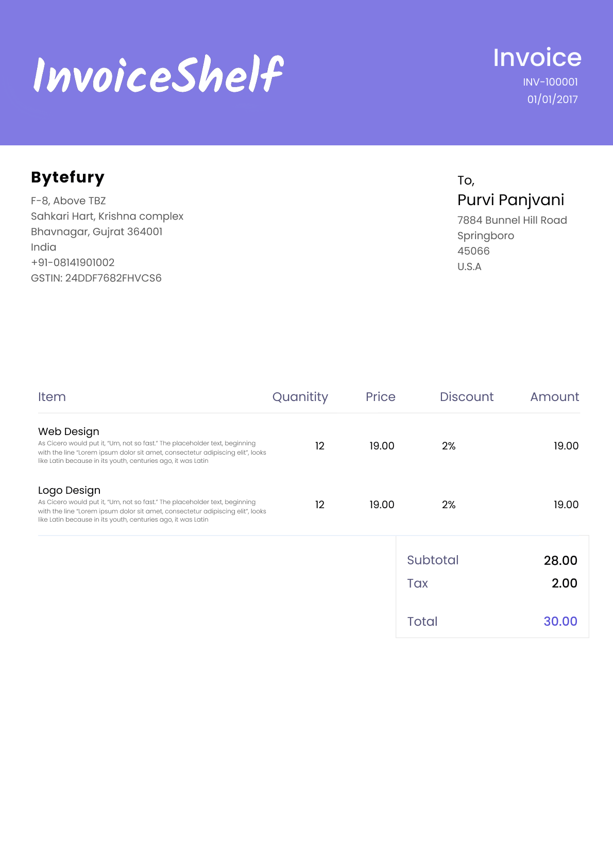Click the InvoiceShelf logo
613x868 pixels.
(x=158, y=75)
